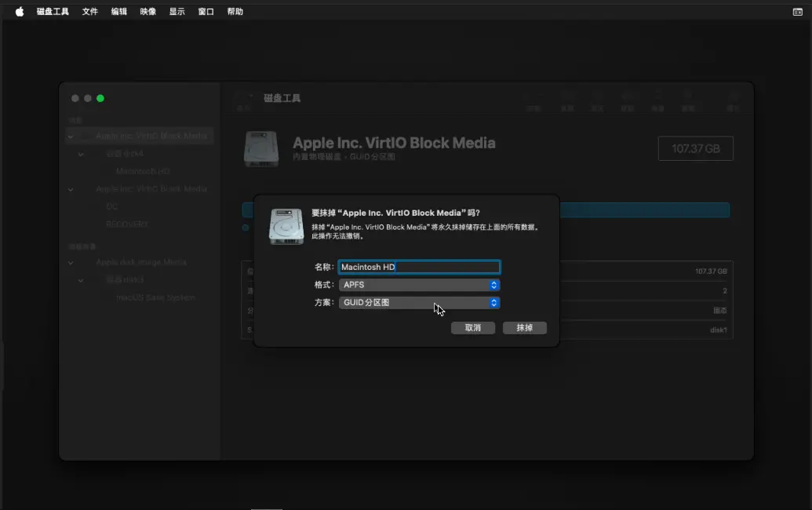
Task: Click the 名称 field containing Macintosh HD
Action: (419, 267)
